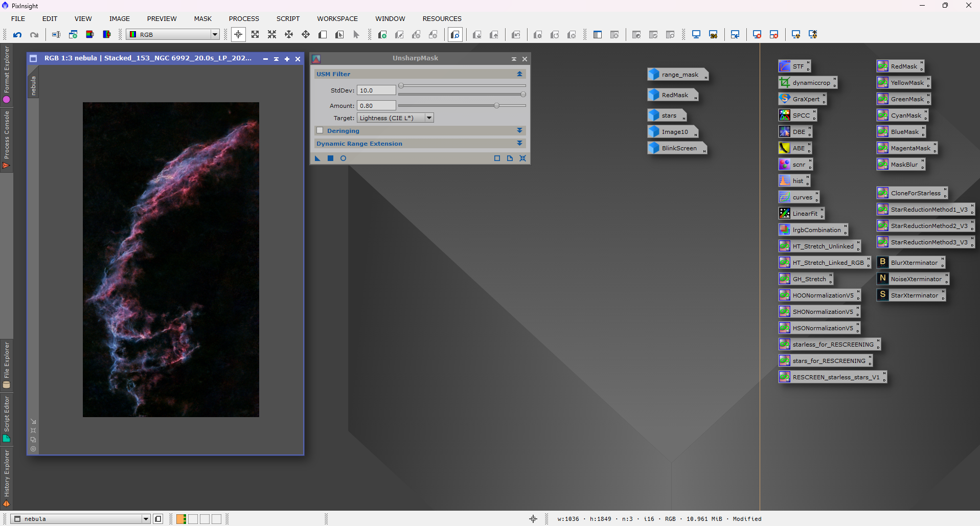Click the Apply square button in UnsharpMask
The width and height of the screenshot is (980, 526).
[330, 158]
